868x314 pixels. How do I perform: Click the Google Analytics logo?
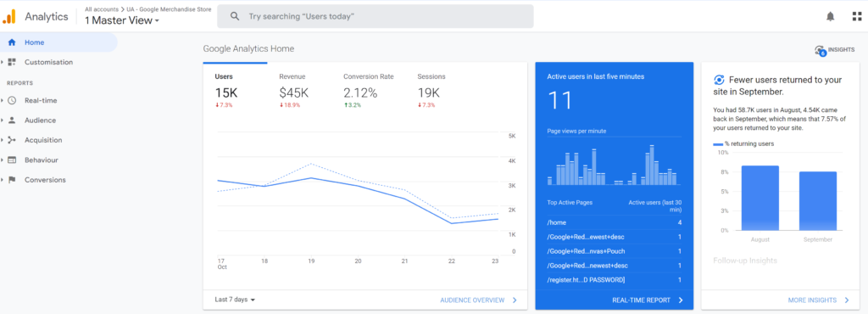(x=8, y=17)
